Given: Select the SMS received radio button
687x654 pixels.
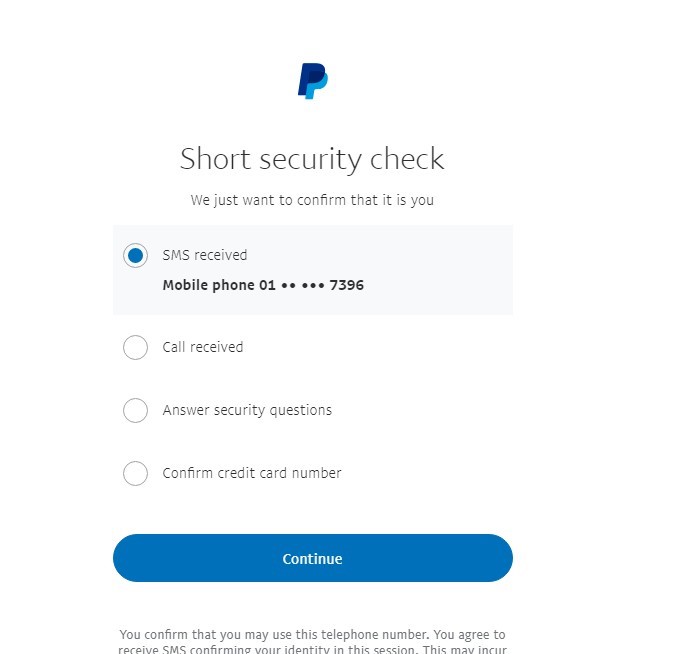Looking at the screenshot, I should coord(135,255).
